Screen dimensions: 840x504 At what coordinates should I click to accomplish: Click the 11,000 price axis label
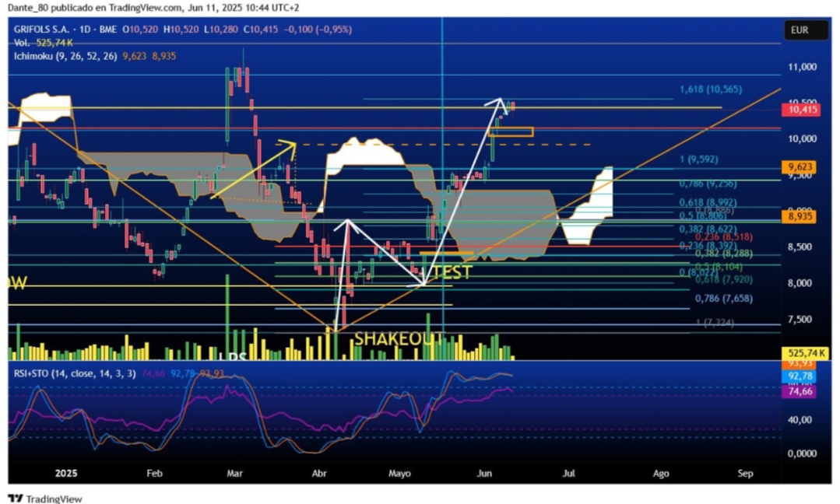[x=802, y=67]
